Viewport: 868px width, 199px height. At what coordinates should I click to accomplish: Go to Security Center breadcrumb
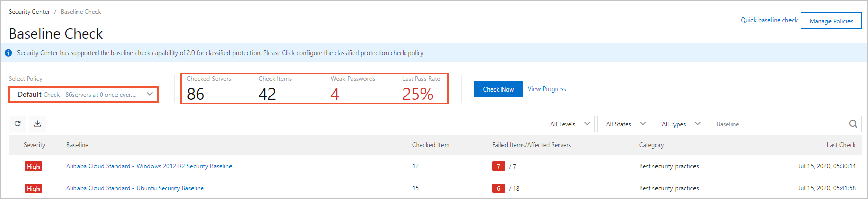pos(29,11)
